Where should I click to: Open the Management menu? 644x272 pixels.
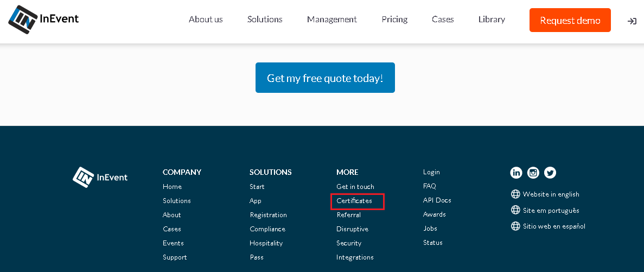332,20
